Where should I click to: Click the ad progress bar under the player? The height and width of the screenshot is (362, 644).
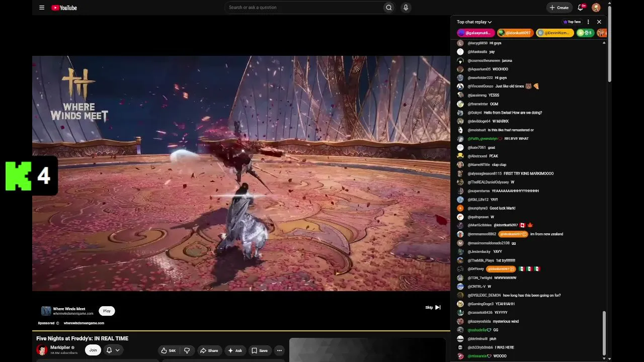tap(241, 331)
